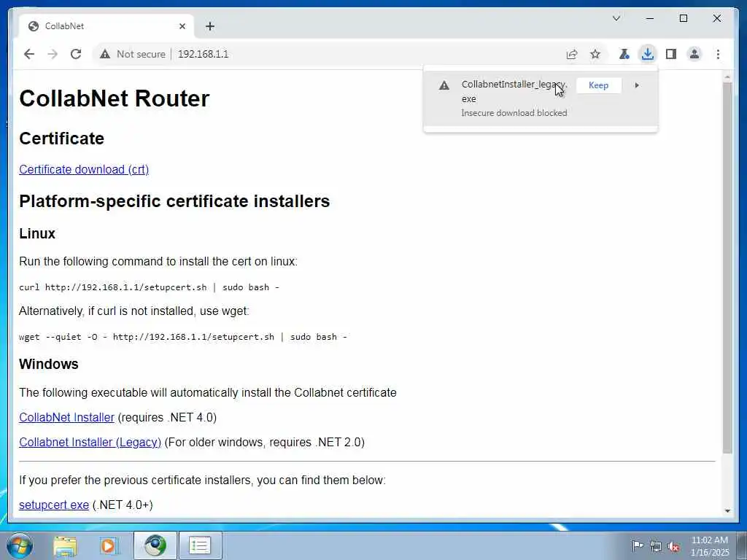Click the download warning triangle icon
Viewport: 747px width, 560px height.
444,85
